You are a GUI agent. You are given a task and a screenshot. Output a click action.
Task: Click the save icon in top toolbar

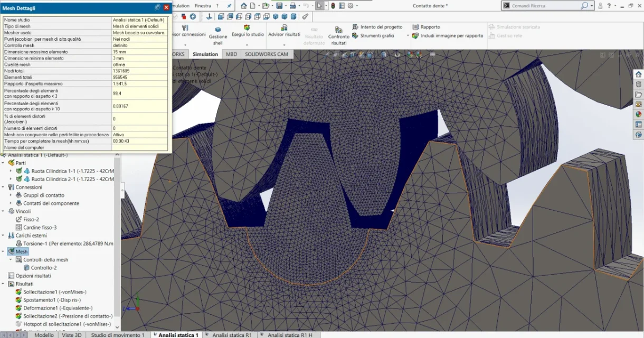279,6
